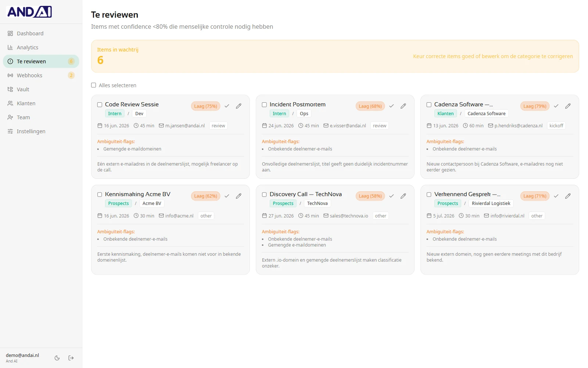The image size is (588, 368).
Task: Click the Ops subcategory tag
Action: tap(304, 114)
